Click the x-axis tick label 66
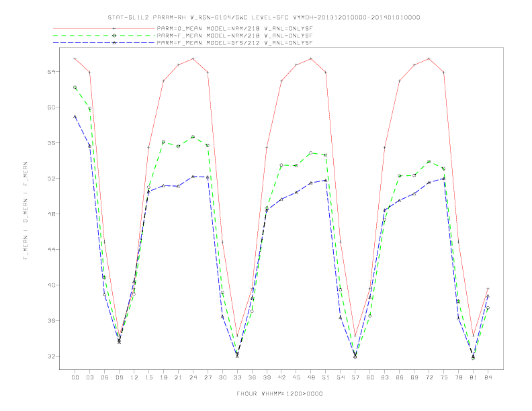Screen dimensions: 532x411 [400, 377]
